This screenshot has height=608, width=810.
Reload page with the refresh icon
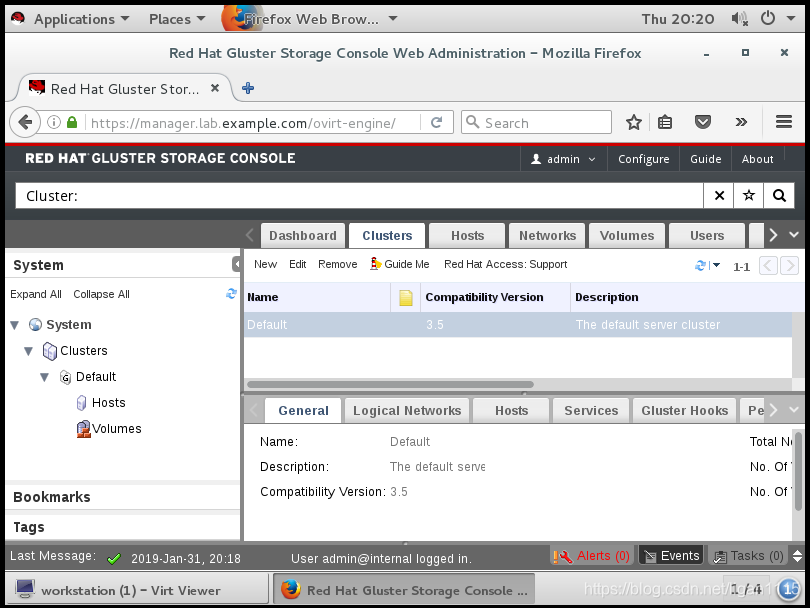pos(437,122)
